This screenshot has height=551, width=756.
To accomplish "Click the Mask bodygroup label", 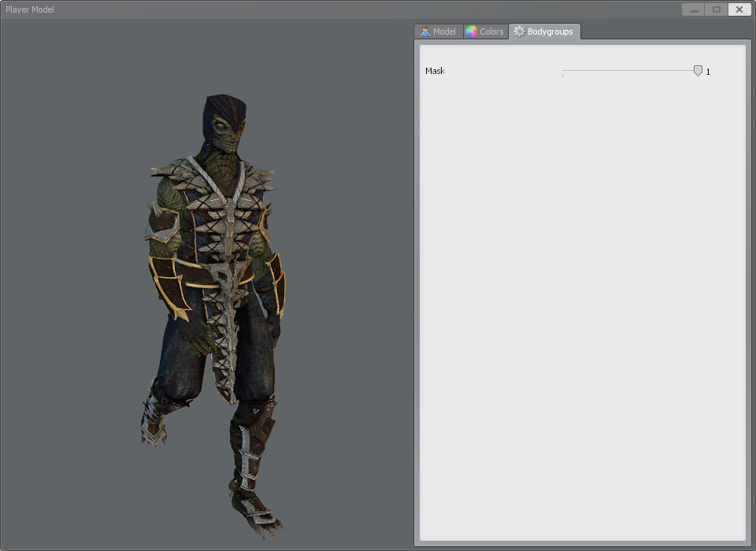I will click(x=435, y=71).
